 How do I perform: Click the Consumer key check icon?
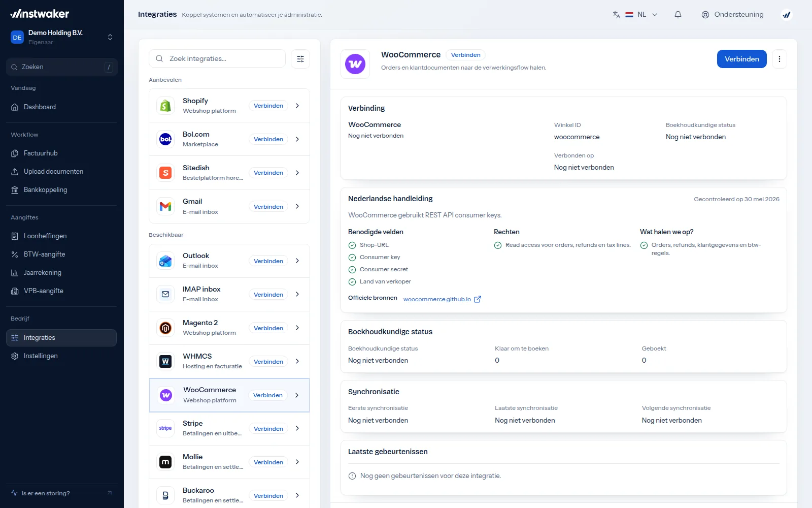pyautogui.click(x=352, y=258)
